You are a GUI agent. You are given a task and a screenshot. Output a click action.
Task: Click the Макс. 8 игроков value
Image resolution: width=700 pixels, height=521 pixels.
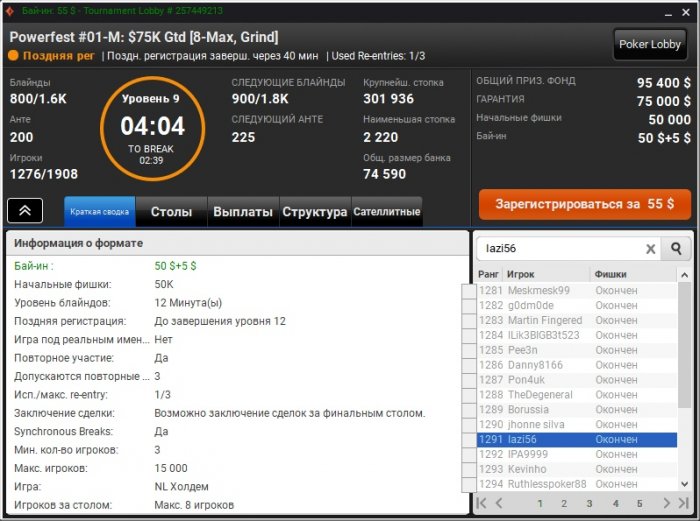tap(194, 505)
